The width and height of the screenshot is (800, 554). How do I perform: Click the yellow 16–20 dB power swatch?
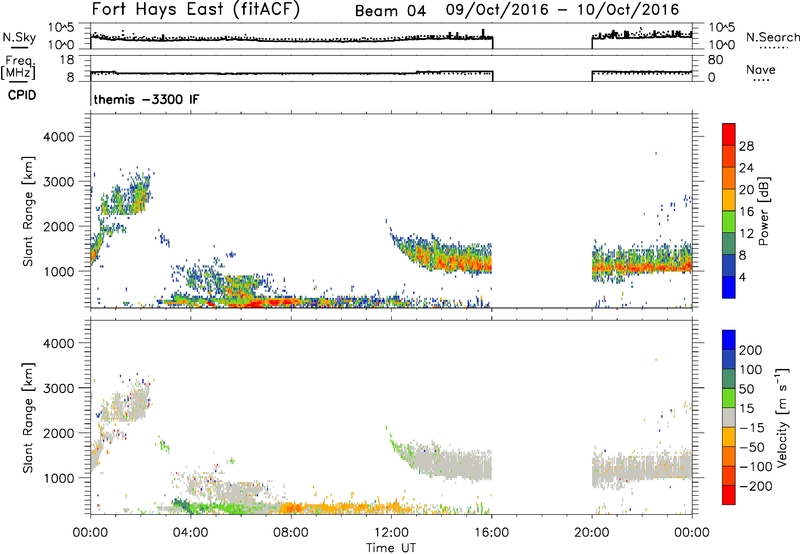(x=729, y=200)
